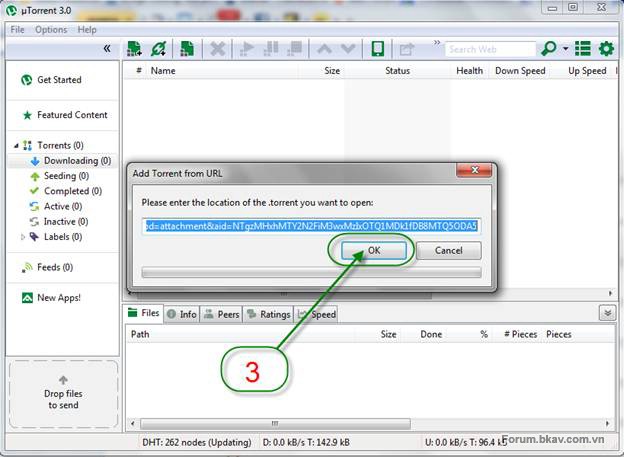Image resolution: width=624 pixels, height=457 pixels.
Task: Open the search provider dropdown arrow
Action: click(565, 48)
